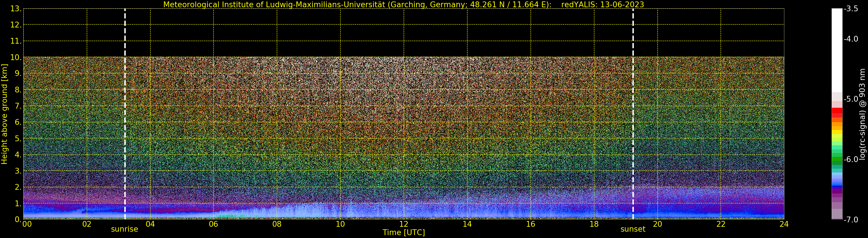Click the time axis tick label "20"
The width and height of the screenshot is (868, 238).
coord(657,224)
